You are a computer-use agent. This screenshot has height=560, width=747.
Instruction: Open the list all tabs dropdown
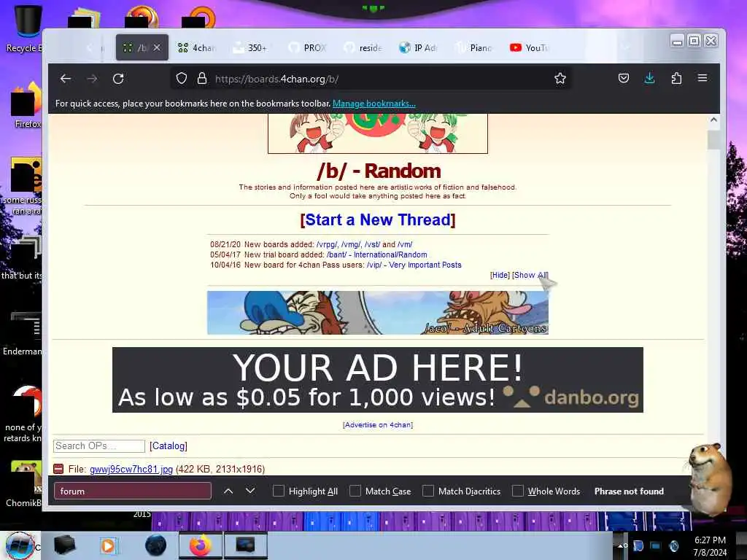point(625,47)
